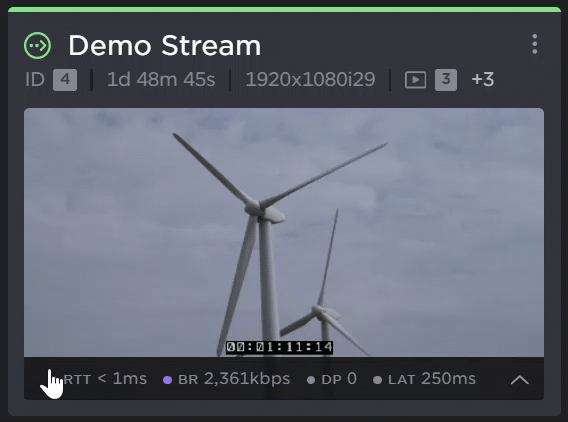This screenshot has width=568, height=422.
Task: Click the green status bar atop card
Action: (x=284, y=9)
